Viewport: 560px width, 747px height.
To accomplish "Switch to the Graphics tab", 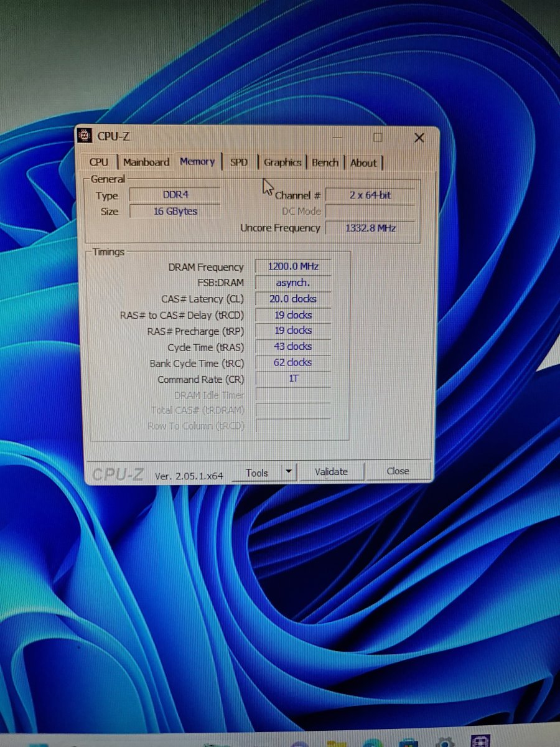I will 282,162.
